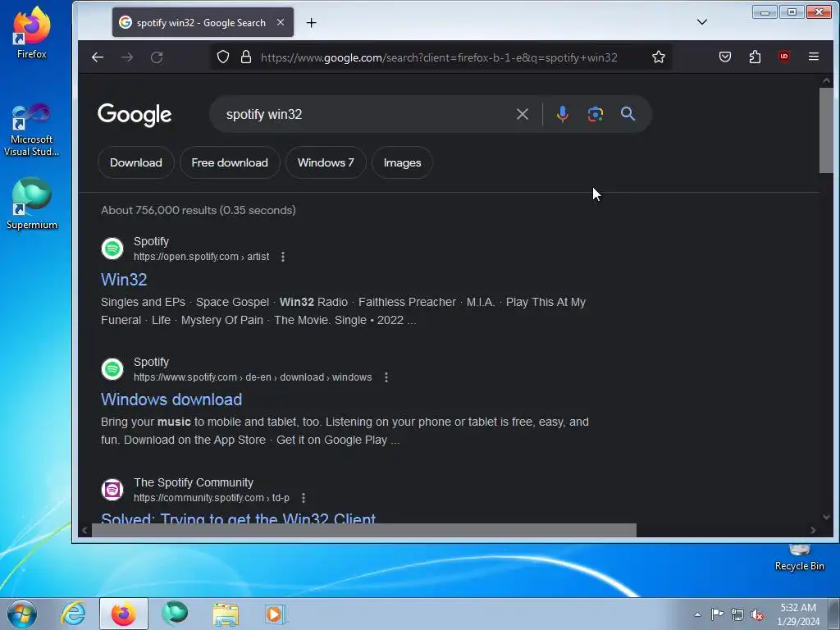Image resolution: width=840 pixels, height=630 pixels.
Task: Click the scroll down arrow
Action: tap(826, 517)
